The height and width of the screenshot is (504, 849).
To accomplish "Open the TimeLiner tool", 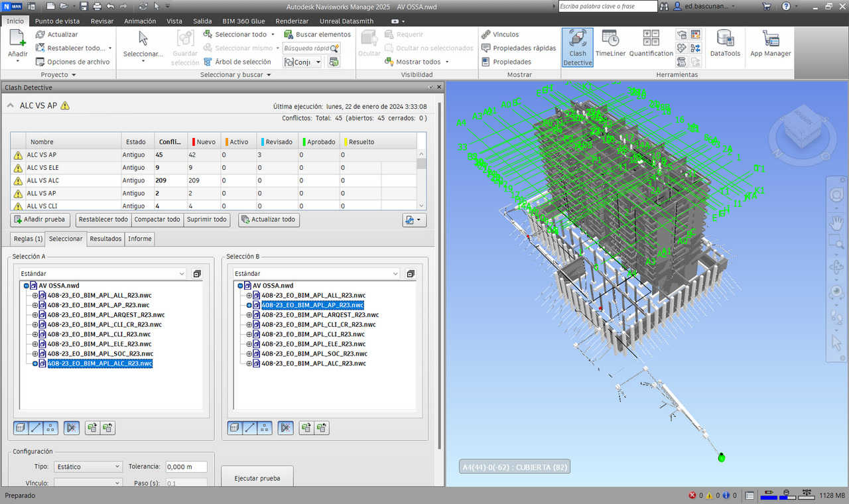I will click(x=610, y=44).
